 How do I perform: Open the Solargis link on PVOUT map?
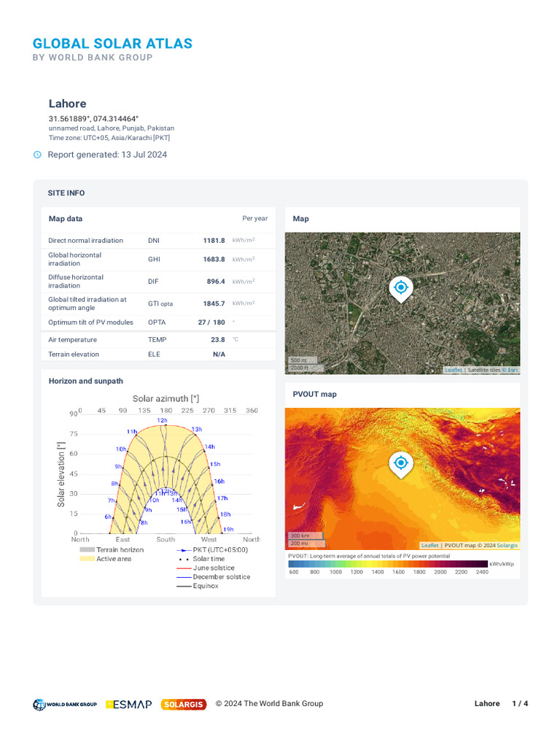click(507, 546)
